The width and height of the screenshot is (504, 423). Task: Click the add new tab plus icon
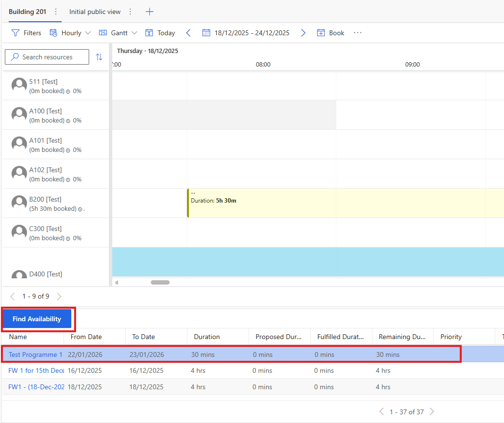(149, 12)
